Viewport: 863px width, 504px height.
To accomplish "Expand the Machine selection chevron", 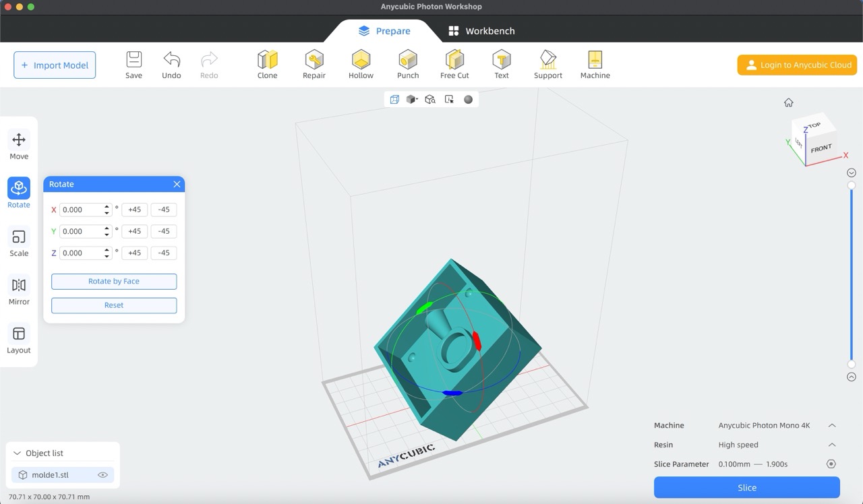I will (x=832, y=425).
